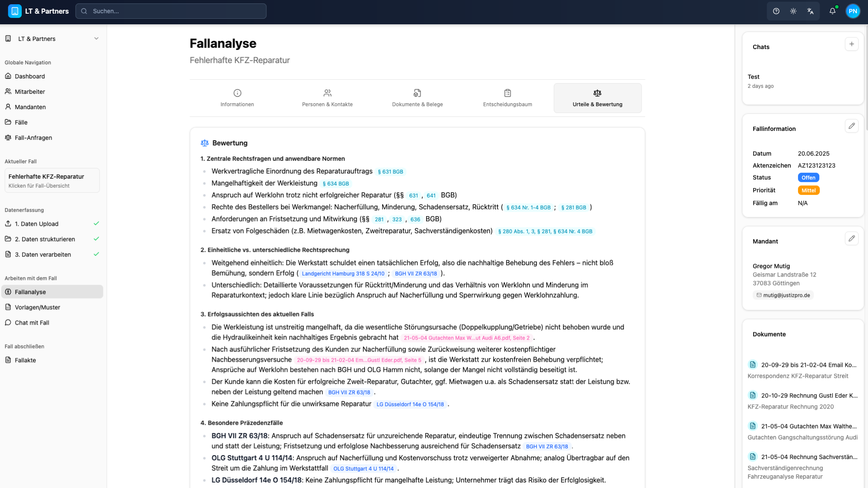Edit Fallinformation with pencil icon
The height and width of the screenshot is (488, 868).
[851, 126]
